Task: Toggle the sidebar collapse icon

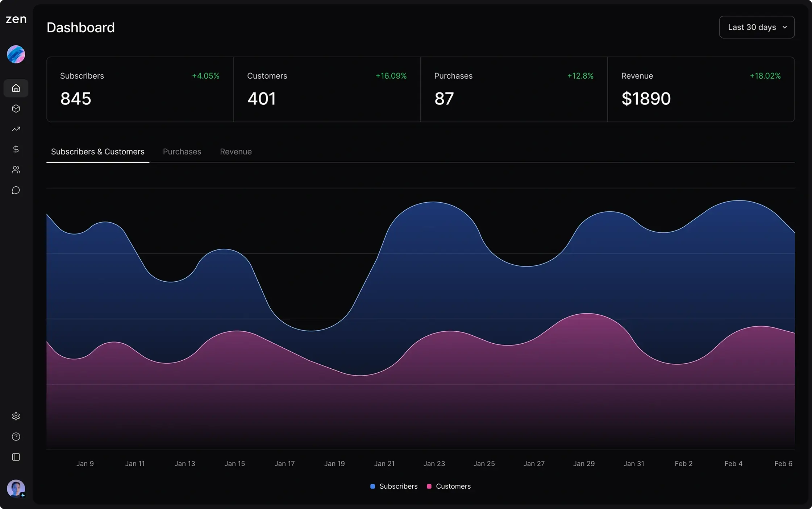Action: pos(16,457)
